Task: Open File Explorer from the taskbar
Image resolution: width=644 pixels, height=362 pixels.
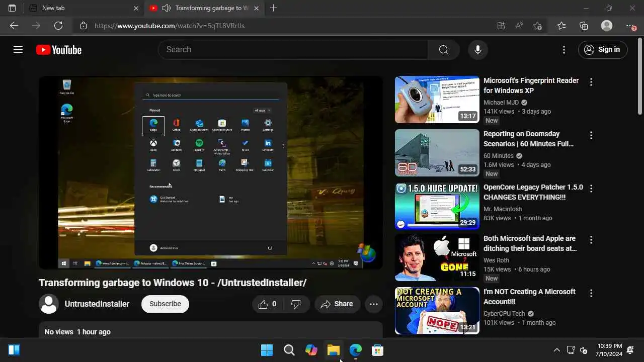Action: pos(333,350)
